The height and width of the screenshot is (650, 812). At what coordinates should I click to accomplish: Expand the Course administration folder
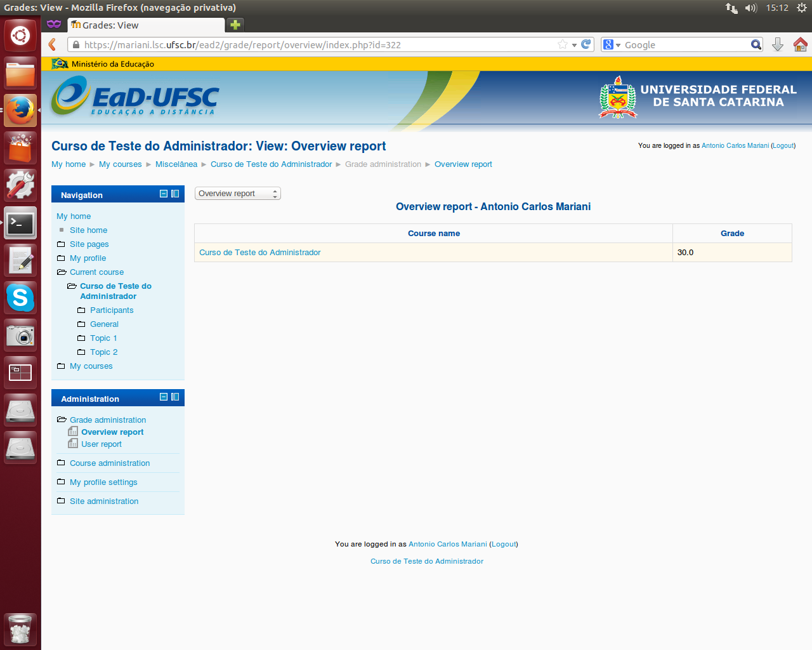click(61, 463)
